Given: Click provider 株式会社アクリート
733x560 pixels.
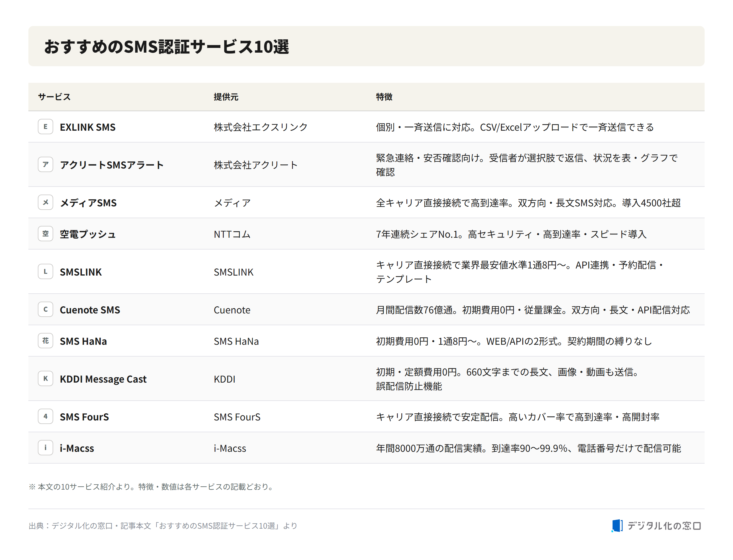Looking at the screenshot, I should (x=256, y=165).
